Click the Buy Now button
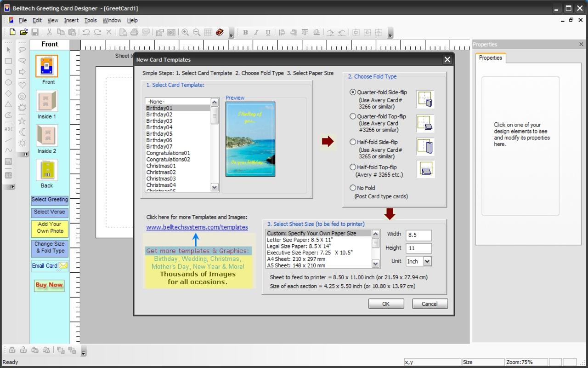Viewport: 588px width, 368px height. 49,285
